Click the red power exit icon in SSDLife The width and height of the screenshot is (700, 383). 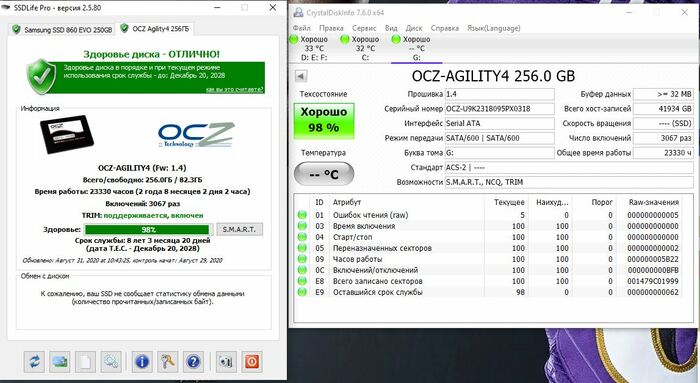(252, 361)
